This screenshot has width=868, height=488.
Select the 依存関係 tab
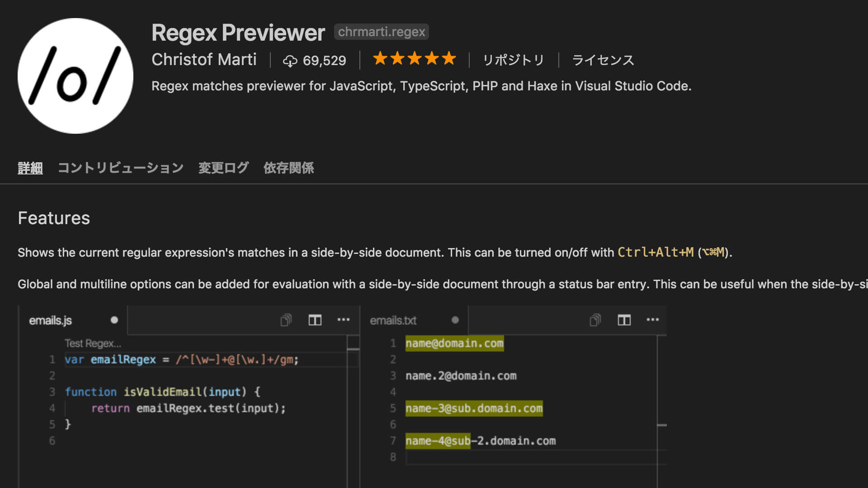(x=288, y=168)
